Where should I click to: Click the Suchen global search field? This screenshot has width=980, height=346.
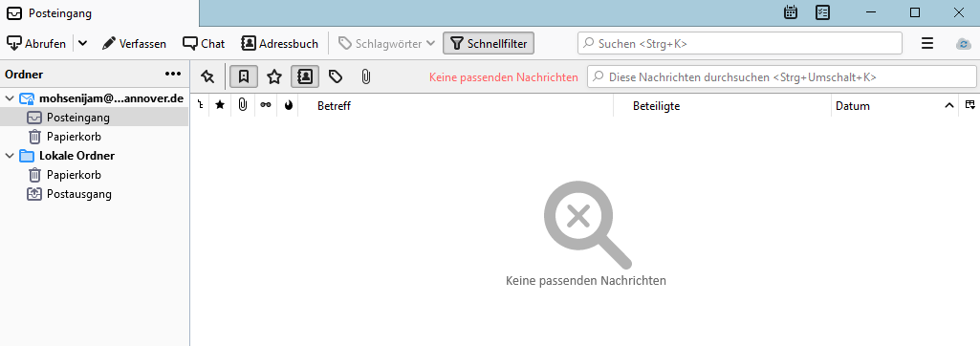click(x=740, y=44)
